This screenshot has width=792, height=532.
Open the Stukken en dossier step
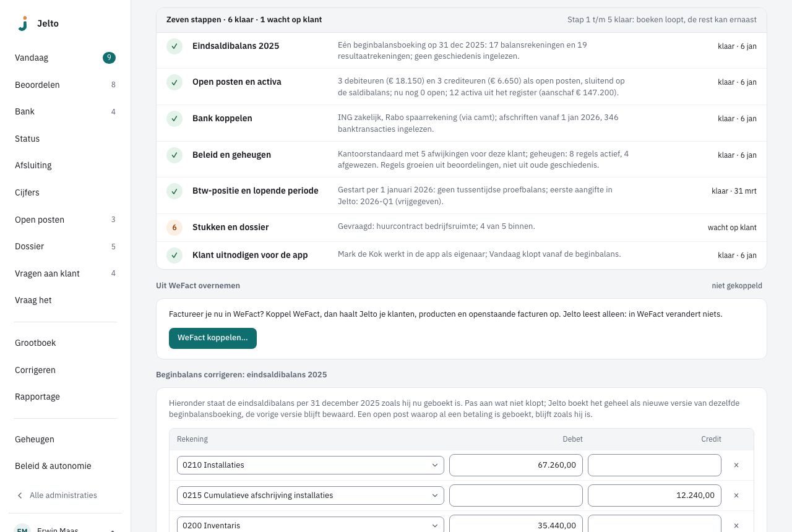461,228
